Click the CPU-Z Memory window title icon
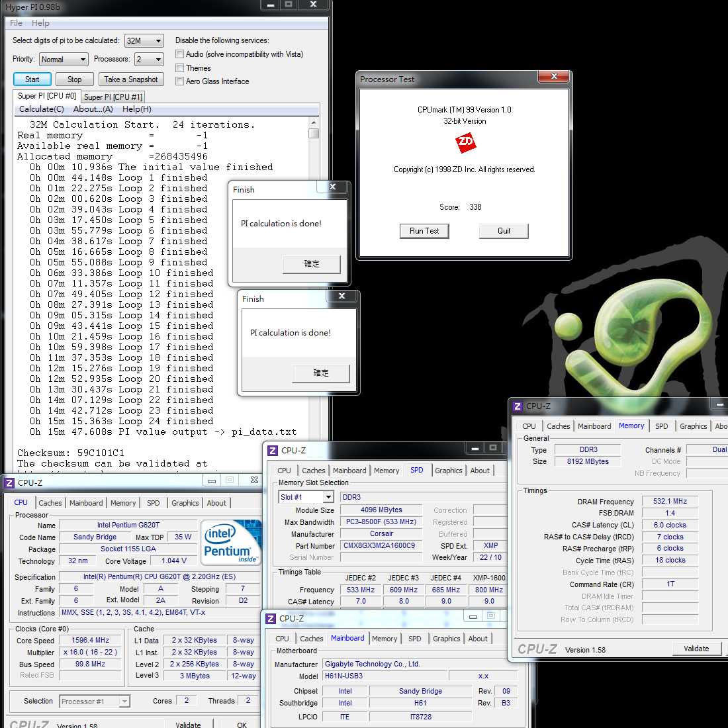 coord(518,406)
